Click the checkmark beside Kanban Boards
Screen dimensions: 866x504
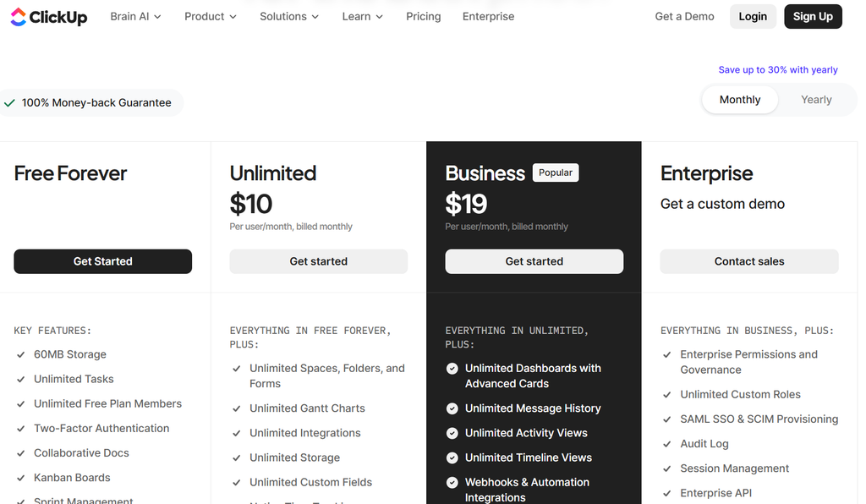tap(21, 478)
